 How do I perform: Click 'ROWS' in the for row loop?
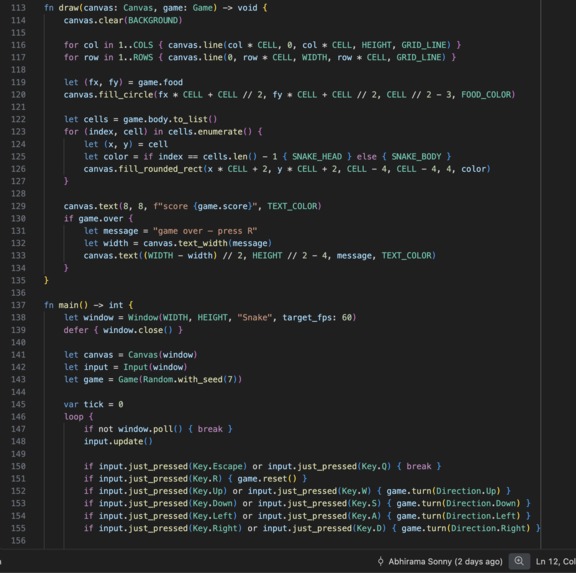(143, 57)
